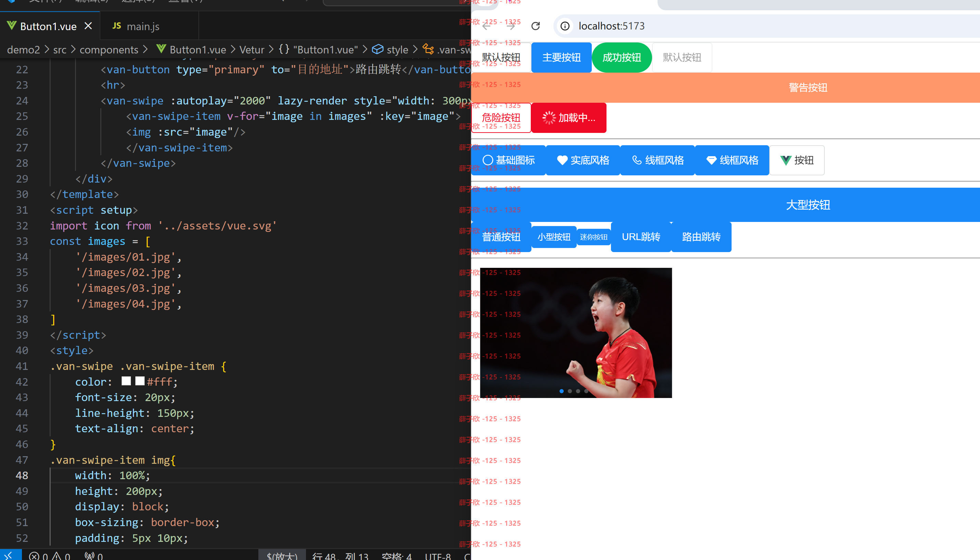
Task: Click the swipe carousel athlete image
Action: [576, 333]
